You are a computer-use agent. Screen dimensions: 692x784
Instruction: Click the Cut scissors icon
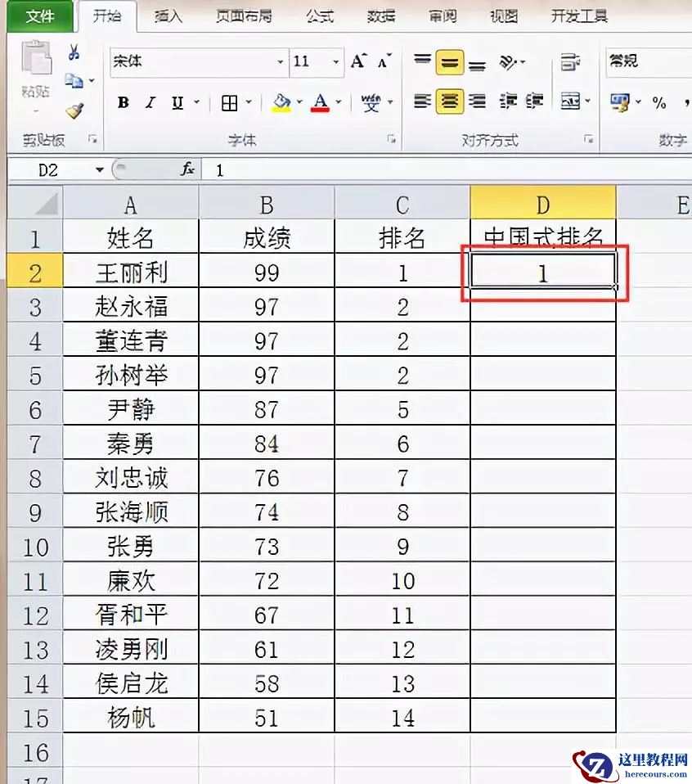point(74,52)
